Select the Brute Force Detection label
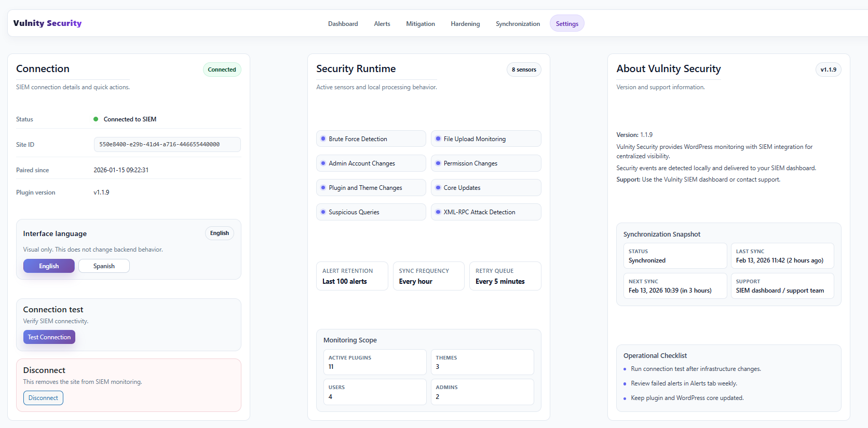This screenshot has height=428, width=868. pos(358,139)
